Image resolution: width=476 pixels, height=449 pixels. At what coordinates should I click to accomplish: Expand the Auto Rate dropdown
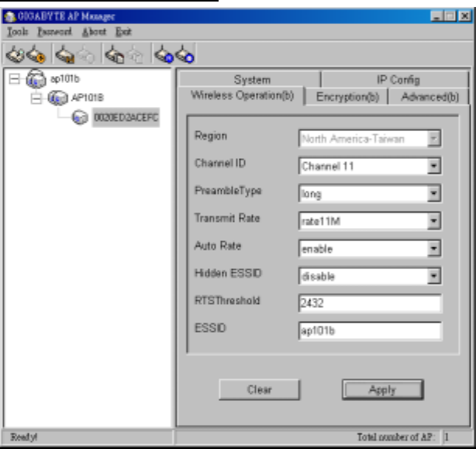[434, 249]
